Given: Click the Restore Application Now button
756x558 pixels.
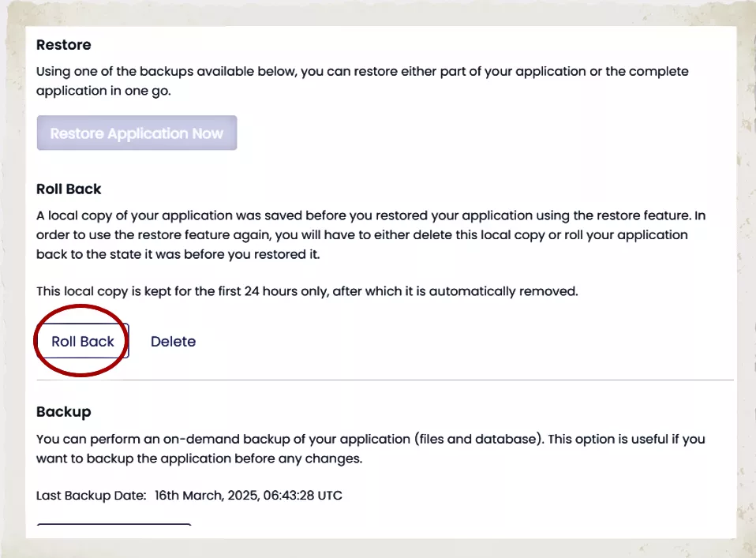Looking at the screenshot, I should 137,133.
